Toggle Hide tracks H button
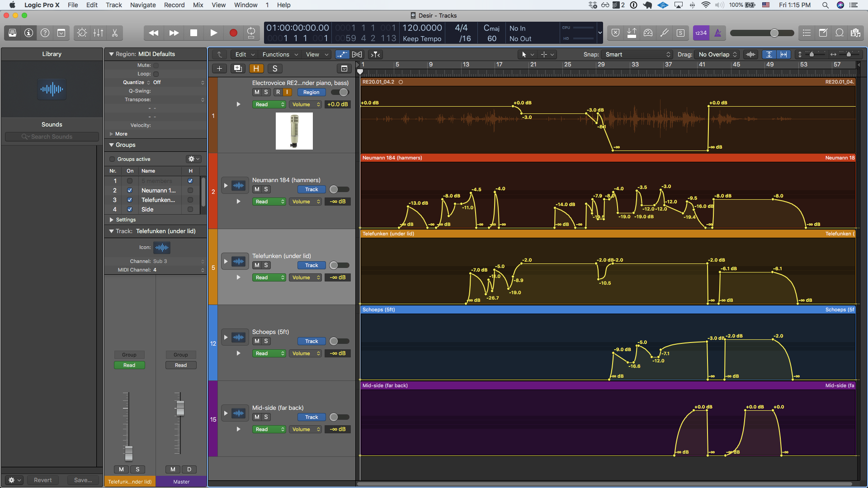 pyautogui.click(x=256, y=69)
